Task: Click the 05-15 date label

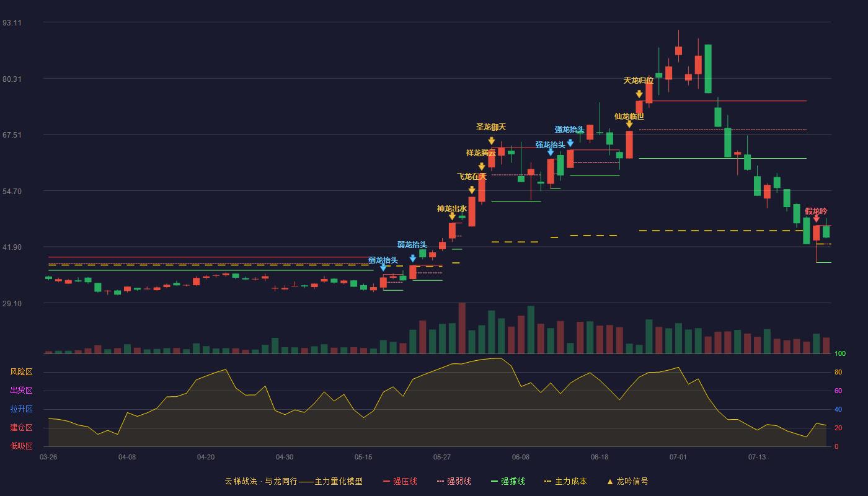Action: [363, 457]
